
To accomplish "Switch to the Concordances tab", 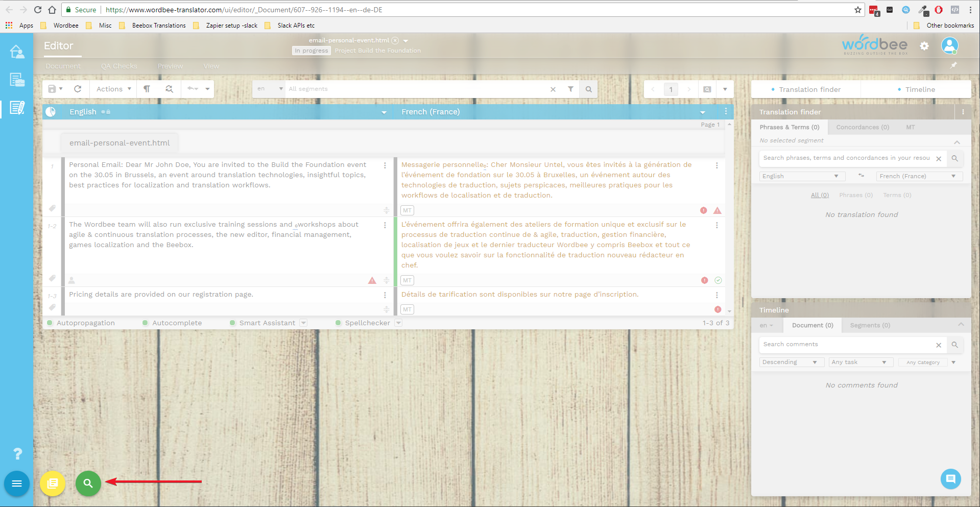I will click(x=862, y=127).
